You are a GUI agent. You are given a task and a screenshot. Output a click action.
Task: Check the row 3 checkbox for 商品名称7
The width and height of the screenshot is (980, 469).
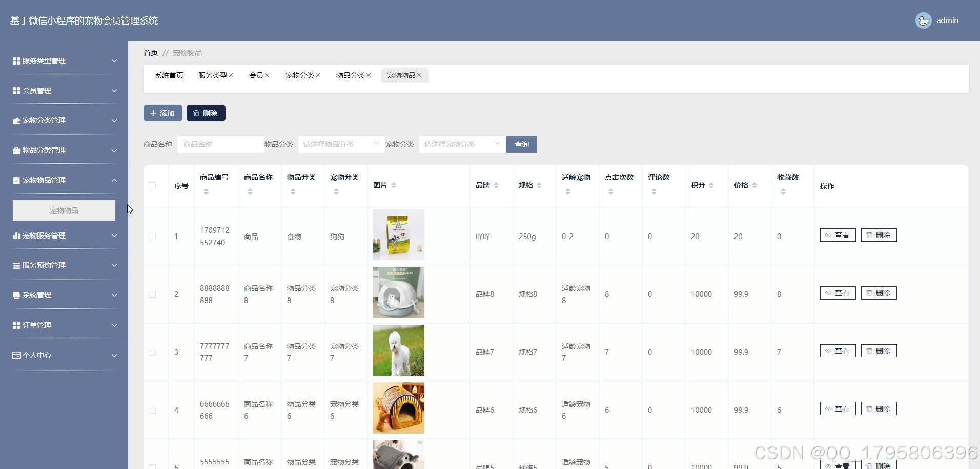point(152,352)
